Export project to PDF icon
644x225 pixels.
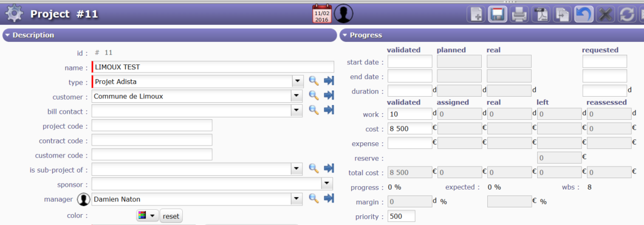[x=541, y=15]
